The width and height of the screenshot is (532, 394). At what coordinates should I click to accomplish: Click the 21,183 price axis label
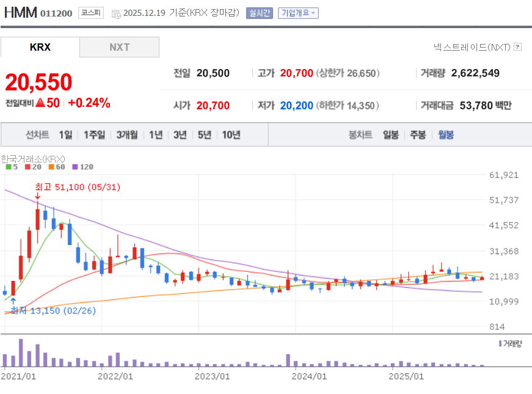click(x=504, y=276)
